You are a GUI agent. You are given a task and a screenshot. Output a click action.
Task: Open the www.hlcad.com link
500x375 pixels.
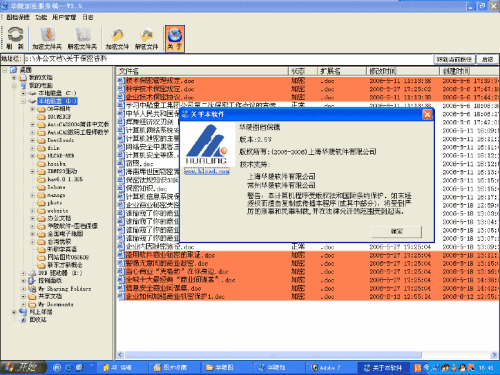click(x=207, y=171)
